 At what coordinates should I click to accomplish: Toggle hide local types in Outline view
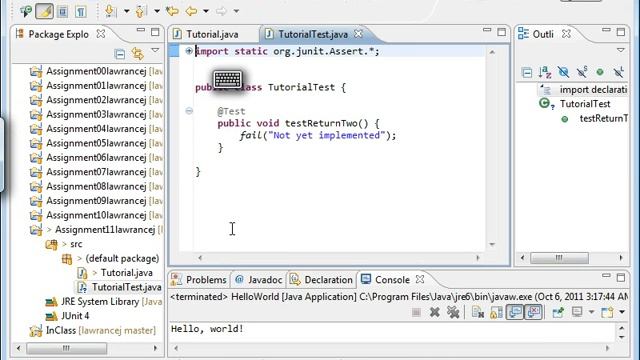pyautogui.click(x=619, y=72)
